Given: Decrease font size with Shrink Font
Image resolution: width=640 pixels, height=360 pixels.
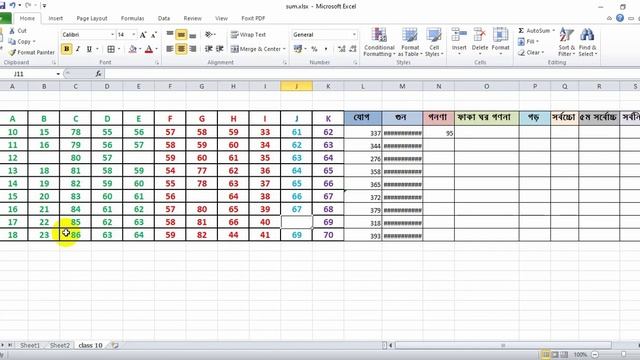Looking at the screenshot, I should click(154, 35).
